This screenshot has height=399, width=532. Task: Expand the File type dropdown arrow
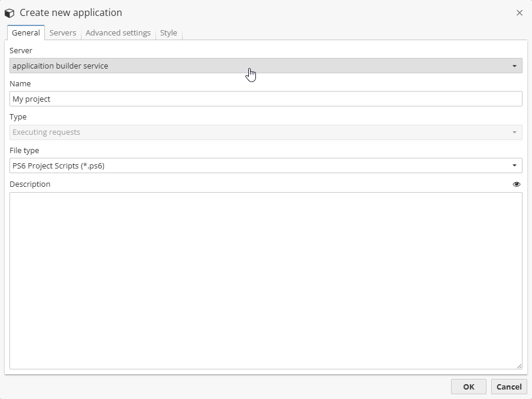point(514,166)
